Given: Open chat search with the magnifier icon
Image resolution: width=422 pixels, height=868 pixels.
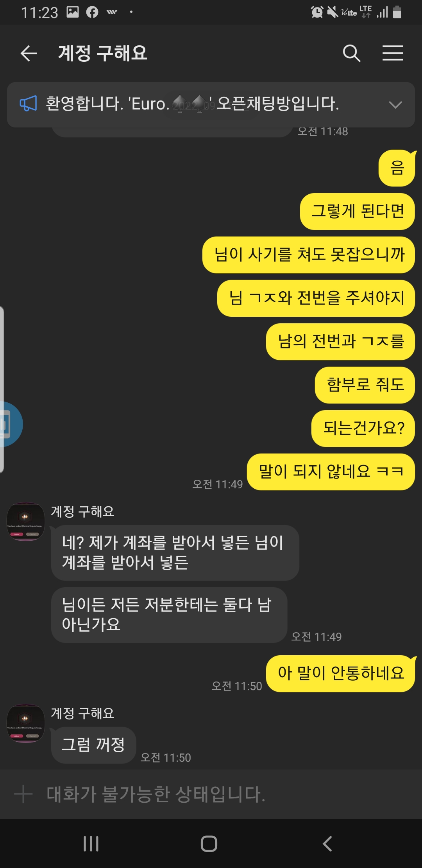Looking at the screenshot, I should click(351, 53).
